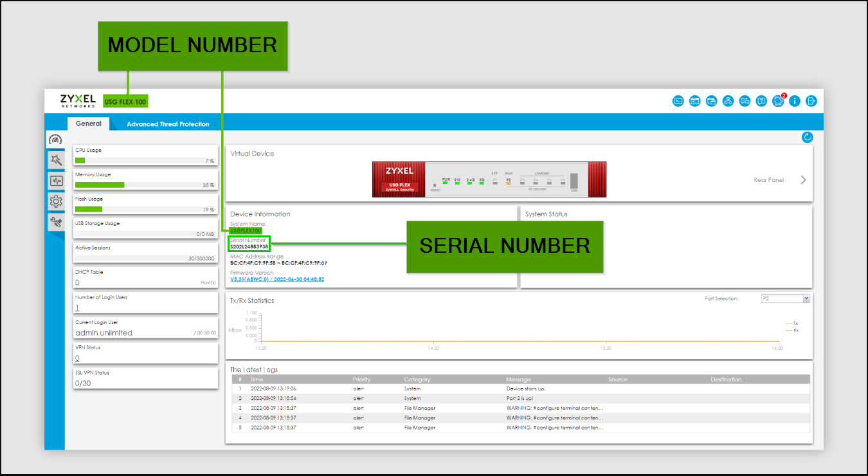Refresh the dashboard with circular arrow

point(808,137)
